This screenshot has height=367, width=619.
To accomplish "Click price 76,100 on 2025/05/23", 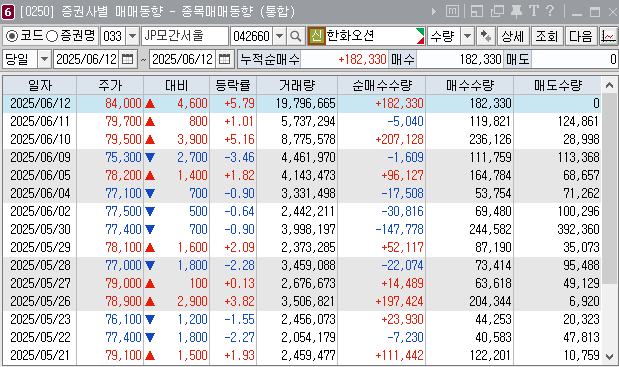I will pos(123,320).
